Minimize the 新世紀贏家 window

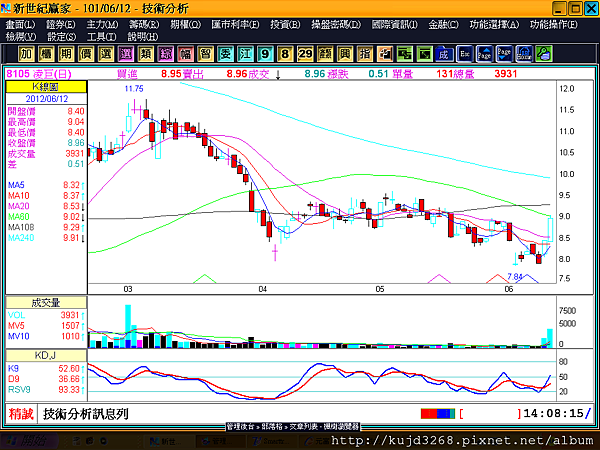coord(559,8)
